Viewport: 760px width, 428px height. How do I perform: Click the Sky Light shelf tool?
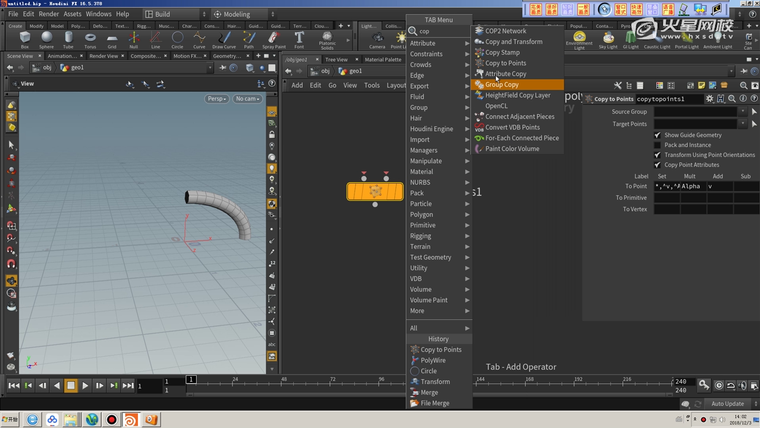(608, 40)
